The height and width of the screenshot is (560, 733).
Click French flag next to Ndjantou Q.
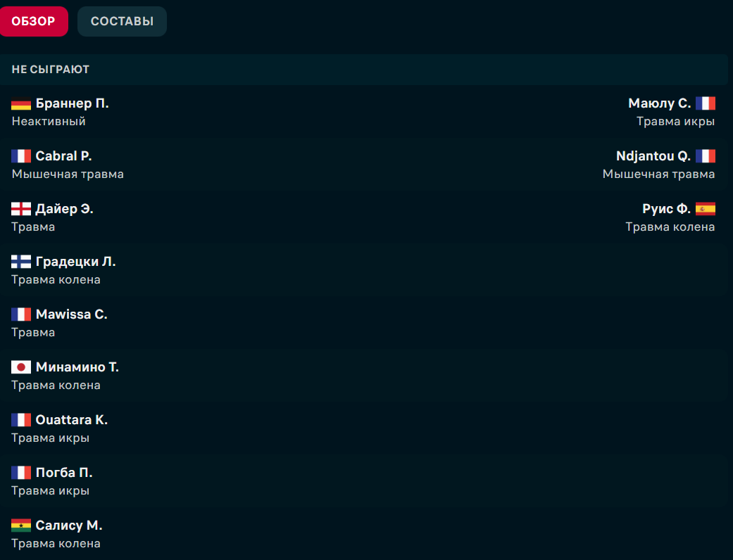(705, 156)
